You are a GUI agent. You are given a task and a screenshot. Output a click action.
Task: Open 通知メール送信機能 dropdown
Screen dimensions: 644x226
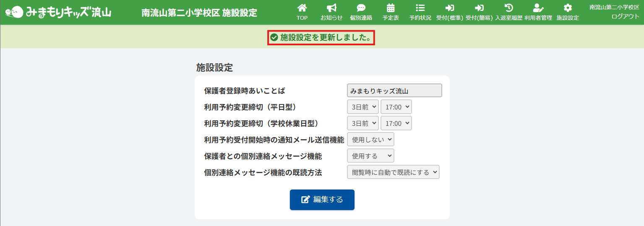[x=370, y=140]
